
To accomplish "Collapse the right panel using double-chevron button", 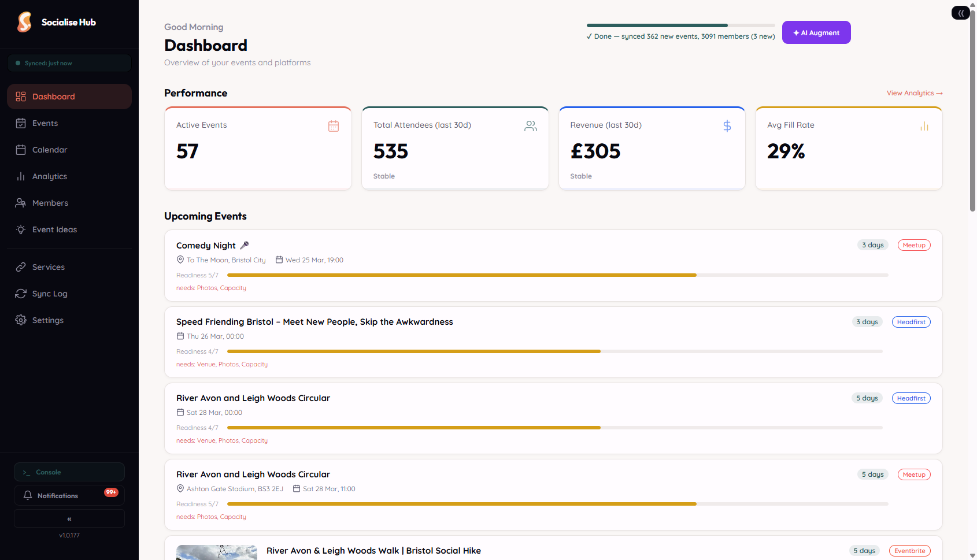I will pyautogui.click(x=960, y=12).
